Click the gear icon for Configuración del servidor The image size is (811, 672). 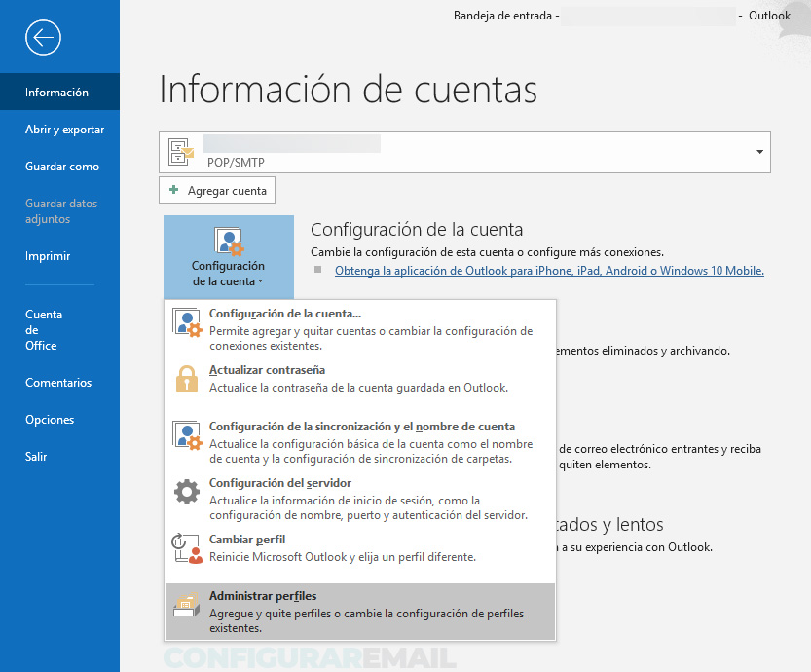[x=187, y=492]
